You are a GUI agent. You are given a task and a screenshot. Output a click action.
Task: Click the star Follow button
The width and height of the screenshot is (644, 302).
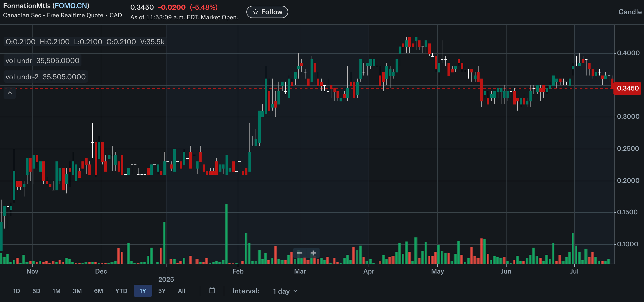pyautogui.click(x=267, y=12)
